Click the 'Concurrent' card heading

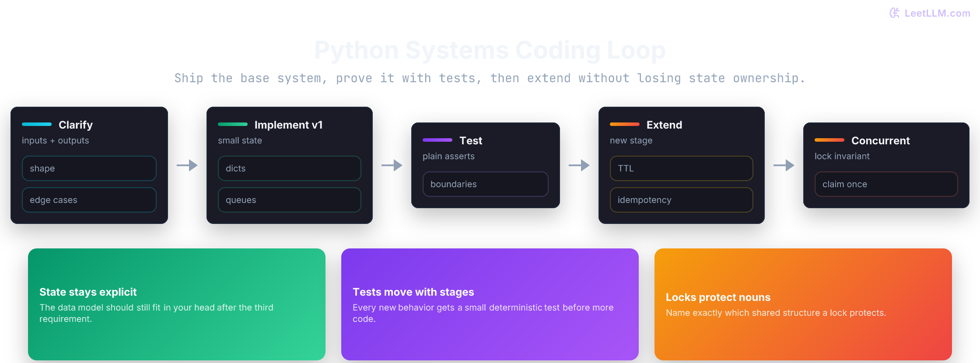(x=880, y=141)
